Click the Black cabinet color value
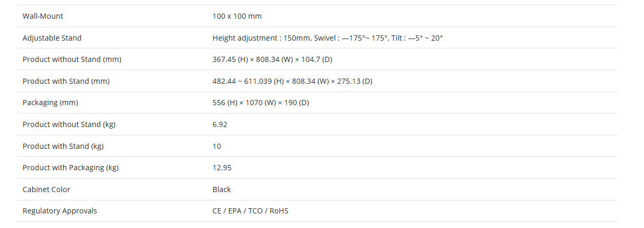 click(222, 189)
